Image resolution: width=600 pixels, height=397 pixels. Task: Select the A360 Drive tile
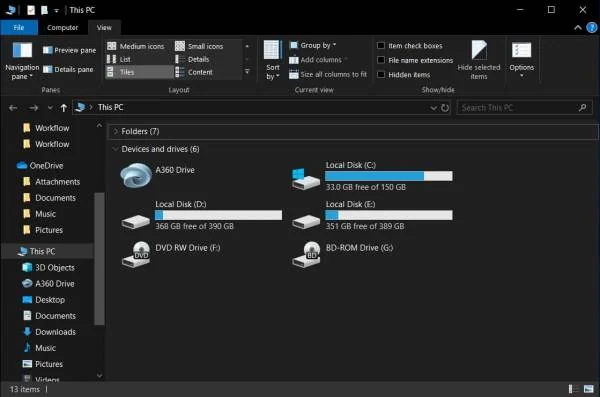click(x=158, y=175)
